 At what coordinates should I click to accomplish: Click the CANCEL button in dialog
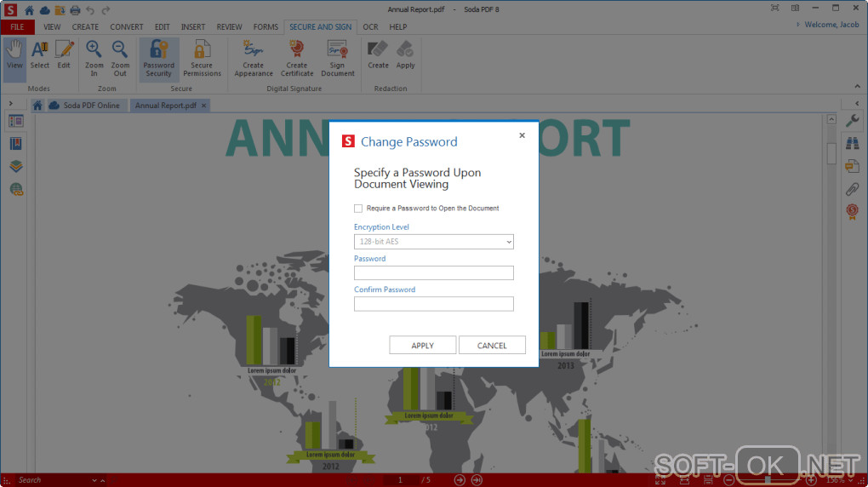click(492, 345)
